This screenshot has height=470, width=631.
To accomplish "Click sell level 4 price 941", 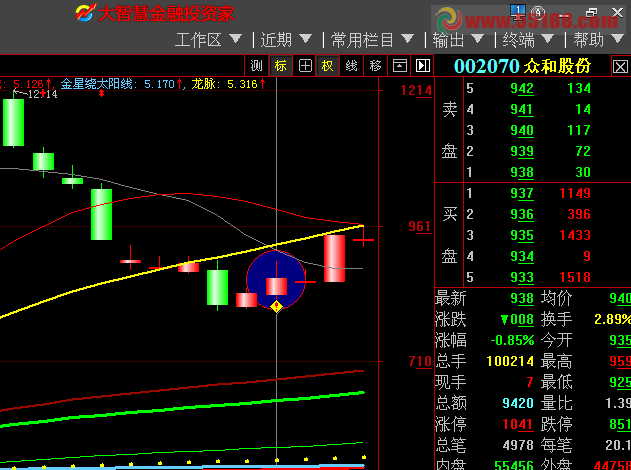I will (x=522, y=109).
